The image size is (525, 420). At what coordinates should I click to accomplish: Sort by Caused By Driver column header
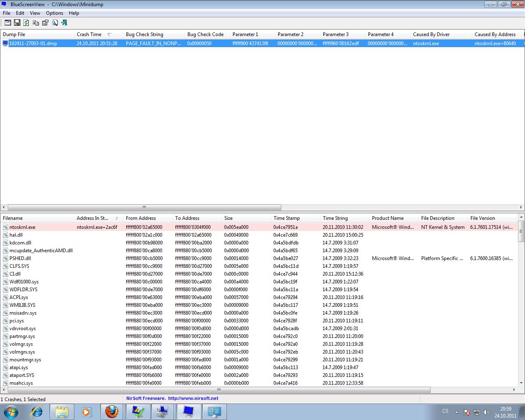point(441,34)
